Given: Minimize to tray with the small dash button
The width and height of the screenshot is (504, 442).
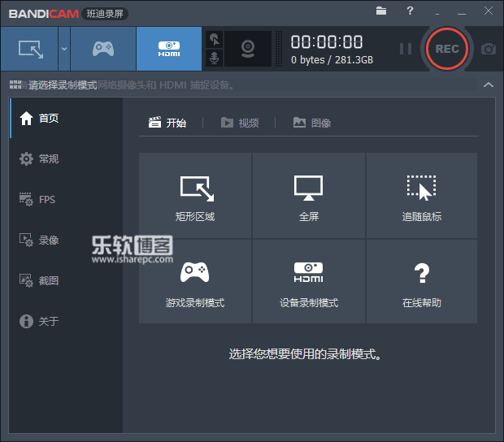Looking at the screenshot, I should point(437,14).
